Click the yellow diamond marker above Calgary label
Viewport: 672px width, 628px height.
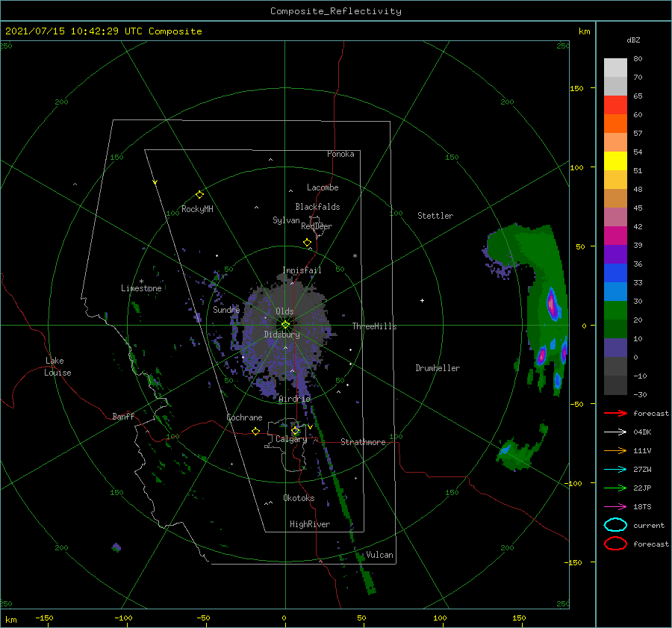coord(295,430)
